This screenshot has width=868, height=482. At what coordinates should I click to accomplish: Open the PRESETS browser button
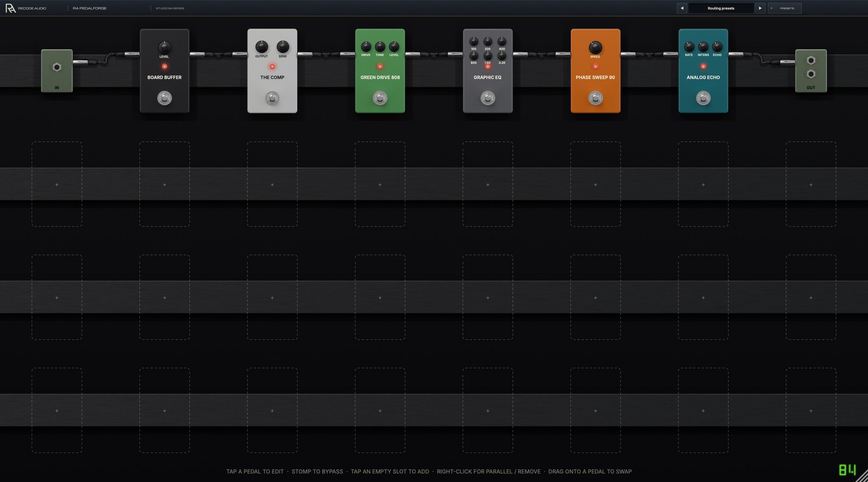[x=784, y=8]
